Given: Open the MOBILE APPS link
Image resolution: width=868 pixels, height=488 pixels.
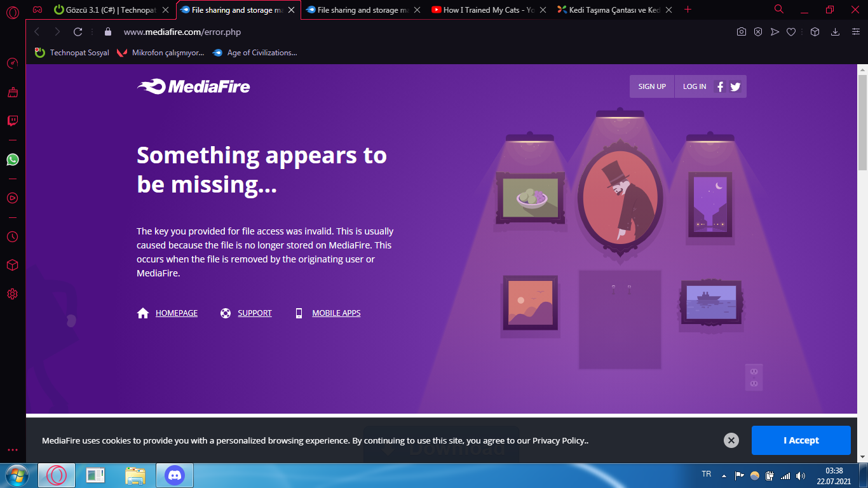Looking at the screenshot, I should point(336,313).
